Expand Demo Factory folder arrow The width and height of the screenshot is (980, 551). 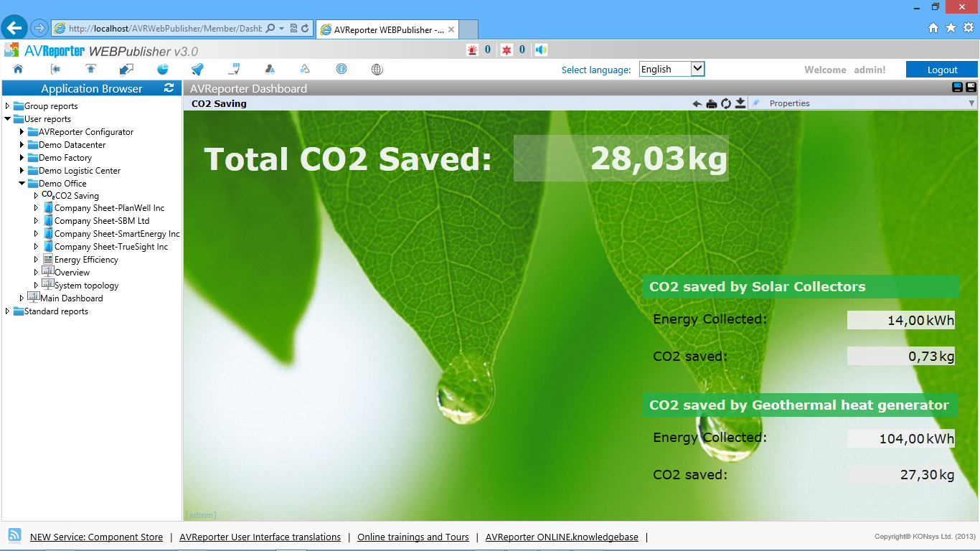[22, 158]
